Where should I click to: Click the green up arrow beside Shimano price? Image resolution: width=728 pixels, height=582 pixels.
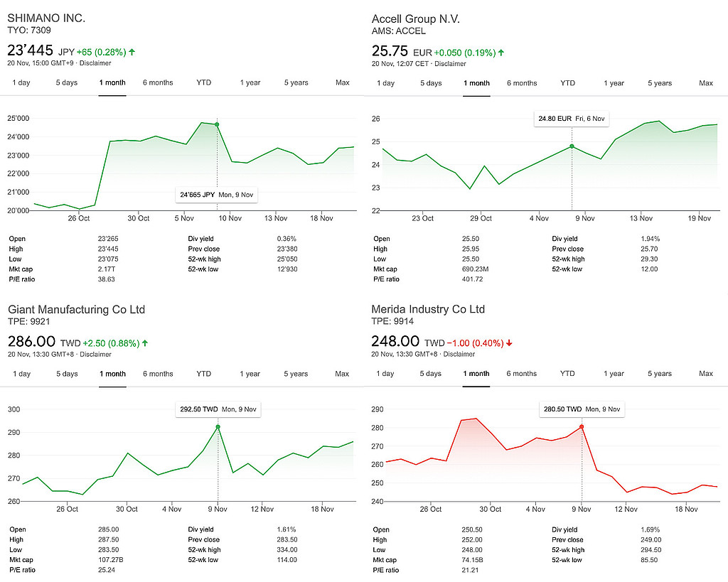pyautogui.click(x=132, y=52)
